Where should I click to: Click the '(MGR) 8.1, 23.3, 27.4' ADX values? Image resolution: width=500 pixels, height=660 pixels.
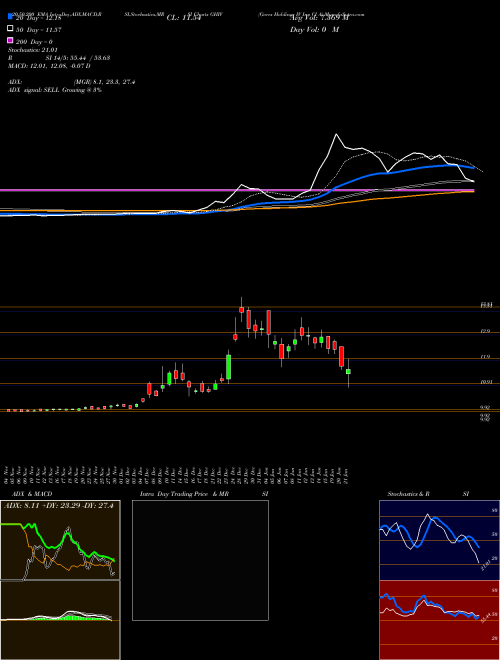104,82
